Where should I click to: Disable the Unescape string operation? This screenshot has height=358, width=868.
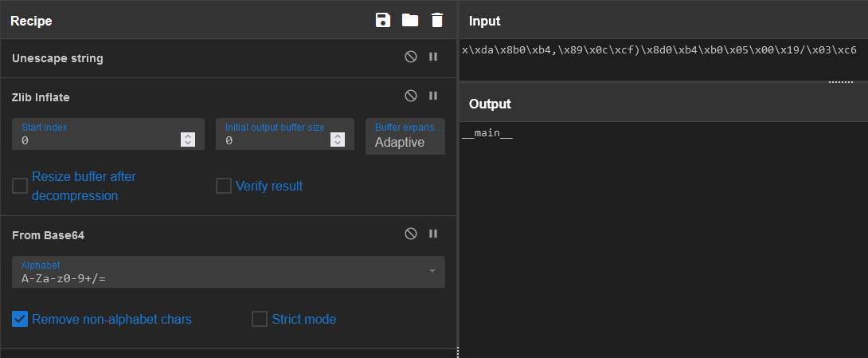click(x=411, y=57)
